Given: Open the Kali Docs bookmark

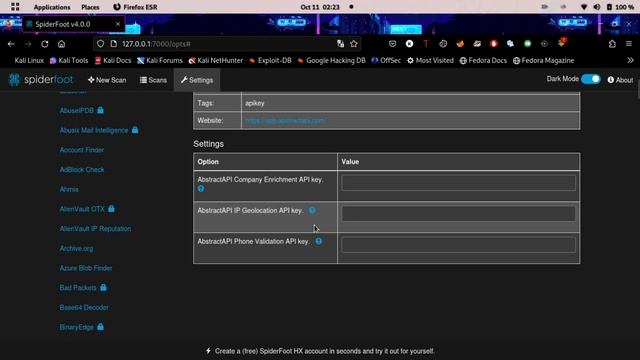Looking at the screenshot, I should pyautogui.click(x=113, y=60).
